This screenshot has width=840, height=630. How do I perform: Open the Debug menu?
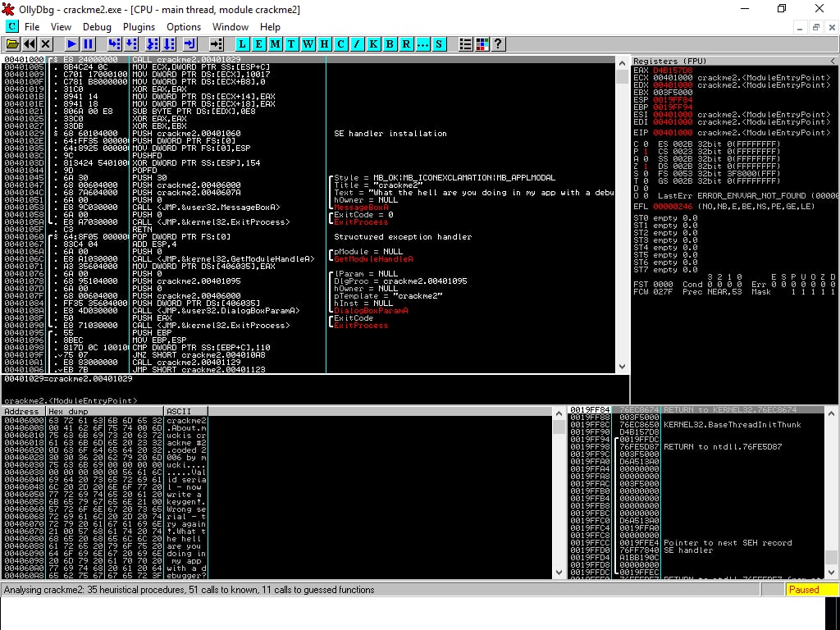coord(97,27)
